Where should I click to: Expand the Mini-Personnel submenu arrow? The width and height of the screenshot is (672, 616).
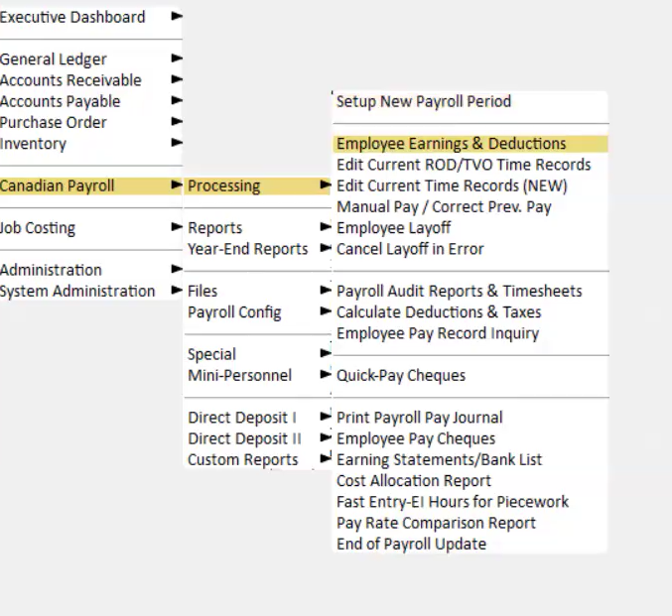pos(326,374)
